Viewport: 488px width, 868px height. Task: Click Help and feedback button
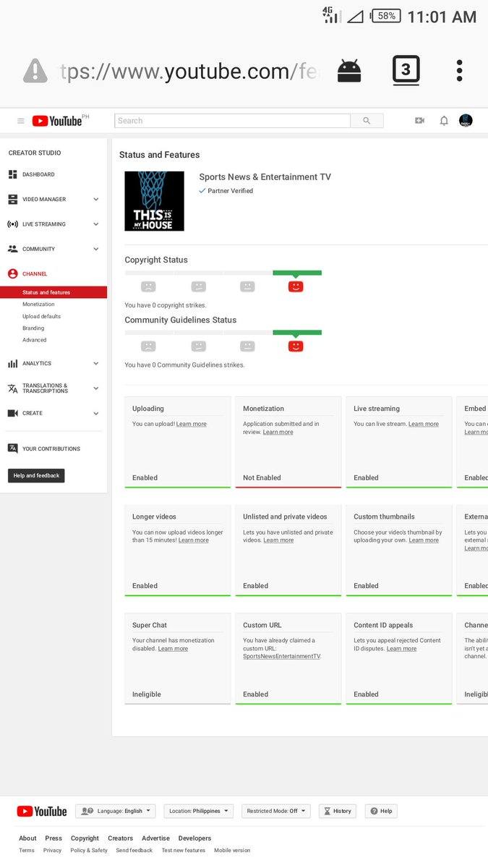[36, 475]
